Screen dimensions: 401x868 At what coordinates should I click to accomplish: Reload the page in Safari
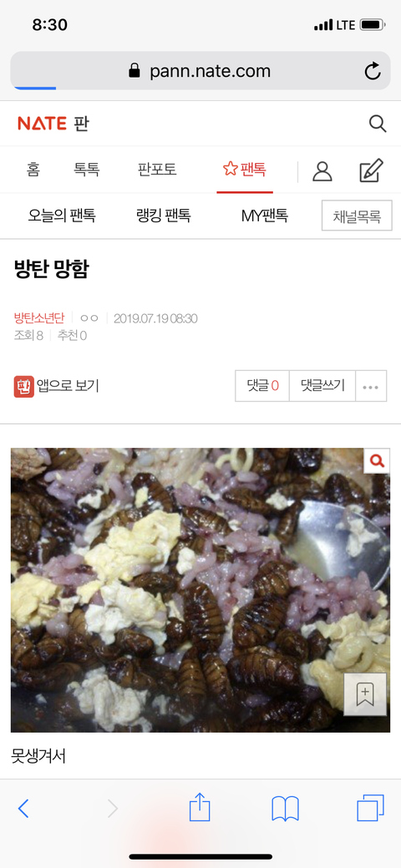373,71
